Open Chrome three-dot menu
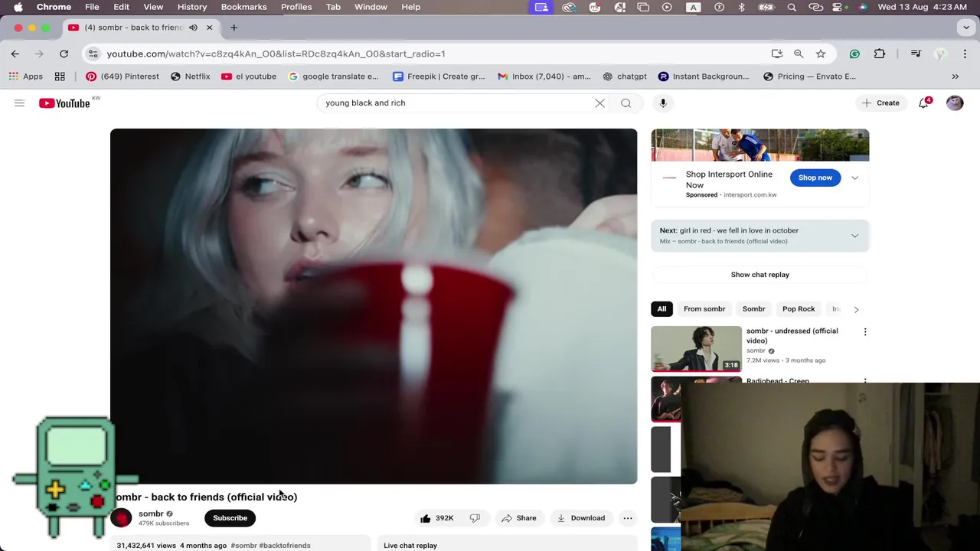The width and height of the screenshot is (980, 551). click(965, 54)
